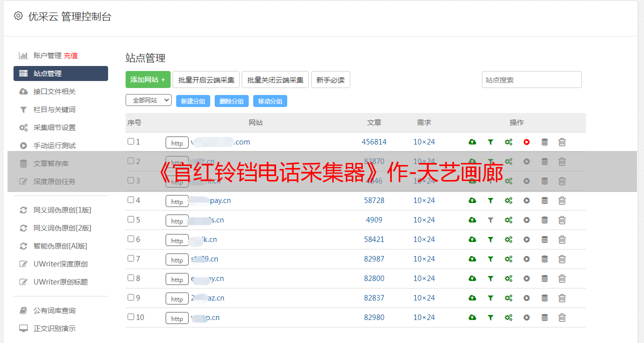Open the filter icon for row 1

[x=490, y=142]
